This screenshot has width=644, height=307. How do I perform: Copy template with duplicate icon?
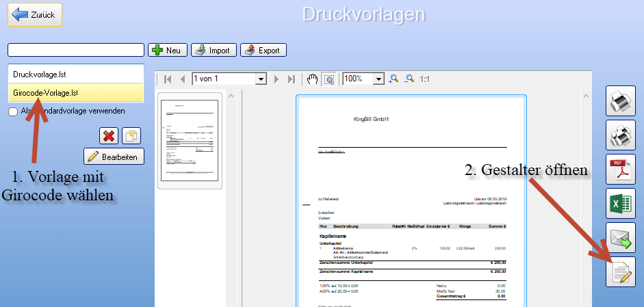point(131,136)
